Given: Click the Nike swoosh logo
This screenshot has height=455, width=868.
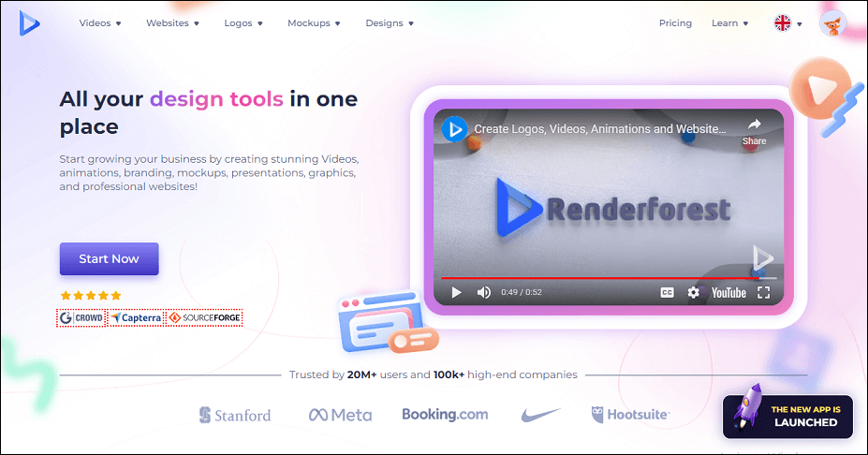Looking at the screenshot, I should pos(541,415).
